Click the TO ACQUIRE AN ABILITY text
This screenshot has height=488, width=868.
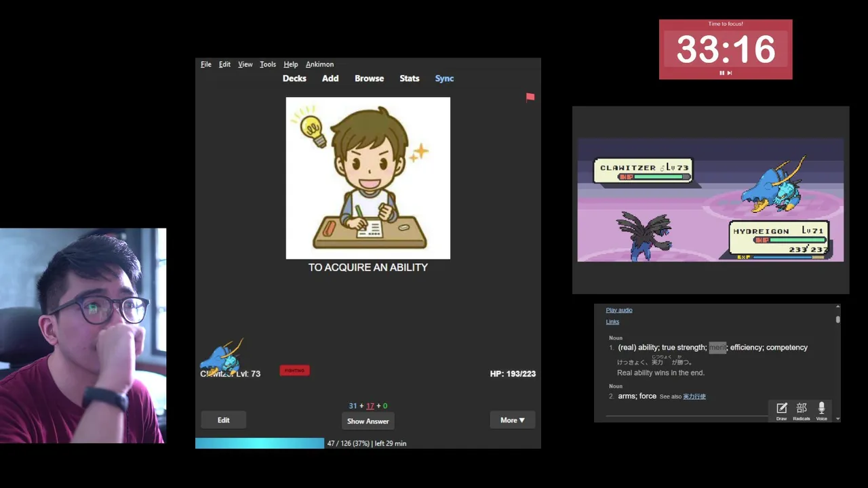[x=368, y=268]
